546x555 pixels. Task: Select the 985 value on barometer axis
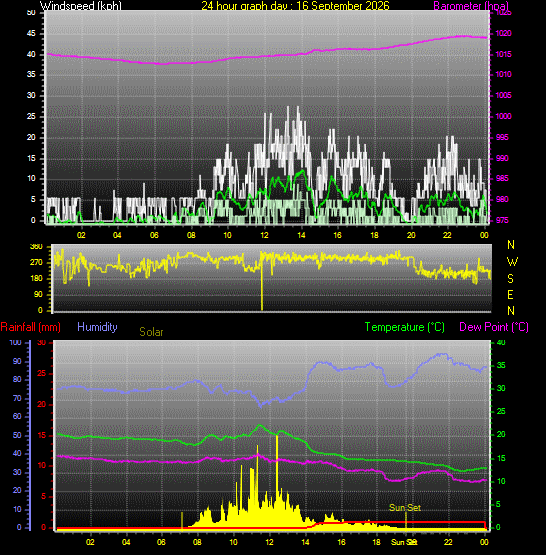pos(502,178)
